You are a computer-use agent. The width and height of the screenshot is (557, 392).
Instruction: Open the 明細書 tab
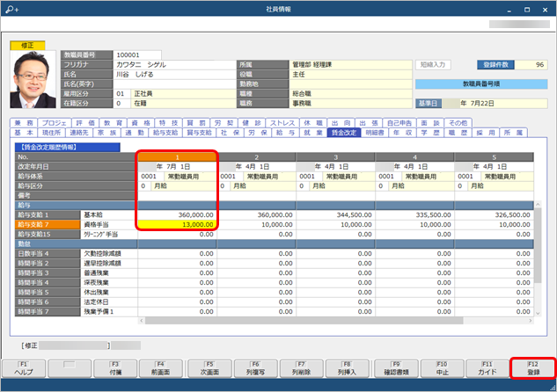pyautogui.click(x=375, y=133)
